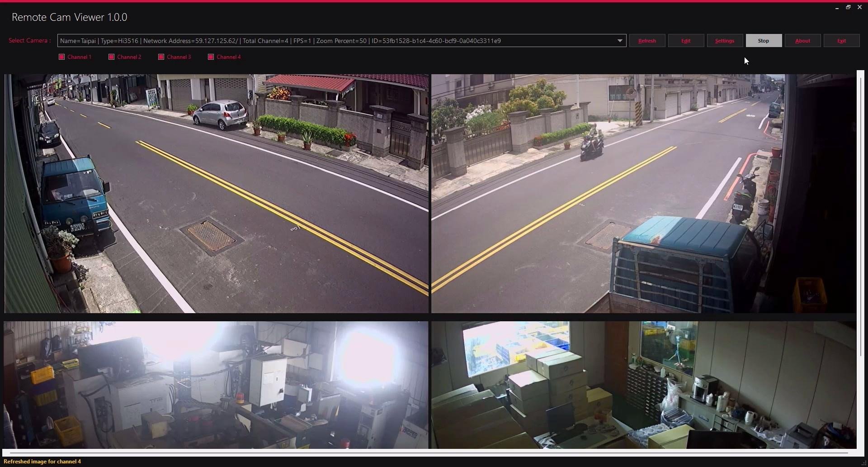Click the Refresh button
Image resolution: width=868 pixels, height=467 pixels.
click(x=647, y=41)
